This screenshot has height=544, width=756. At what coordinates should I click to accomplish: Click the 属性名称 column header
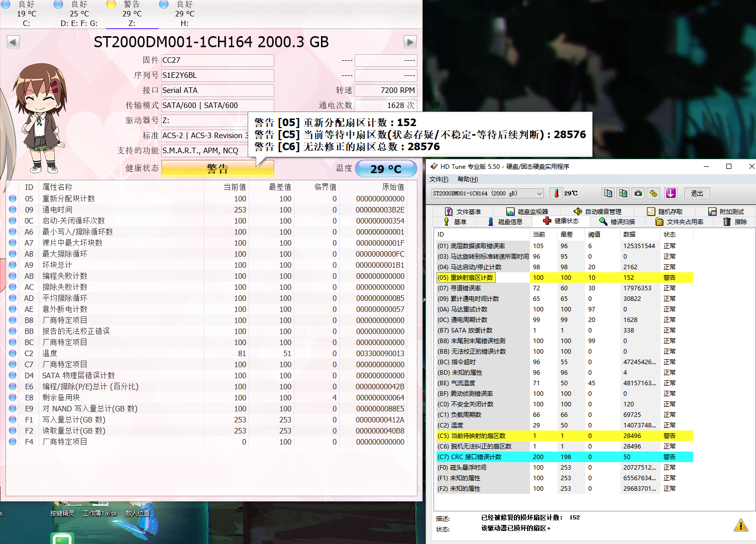(x=57, y=187)
